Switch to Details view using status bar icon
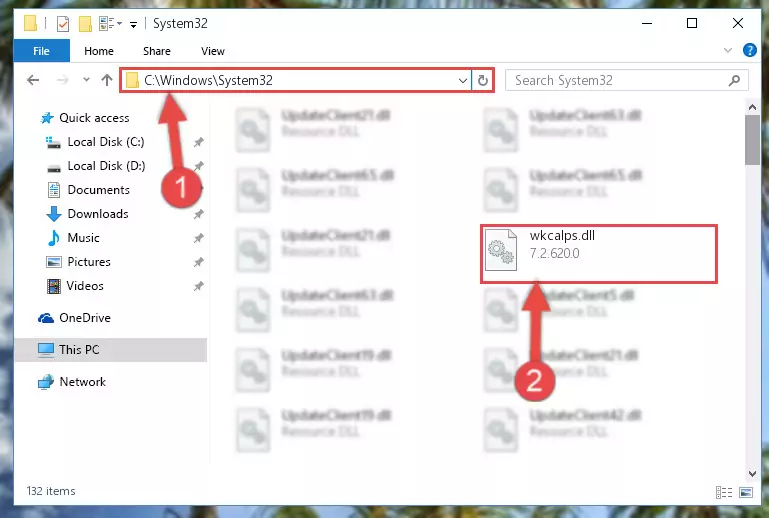Image resolution: width=769 pixels, height=518 pixels. [724, 492]
